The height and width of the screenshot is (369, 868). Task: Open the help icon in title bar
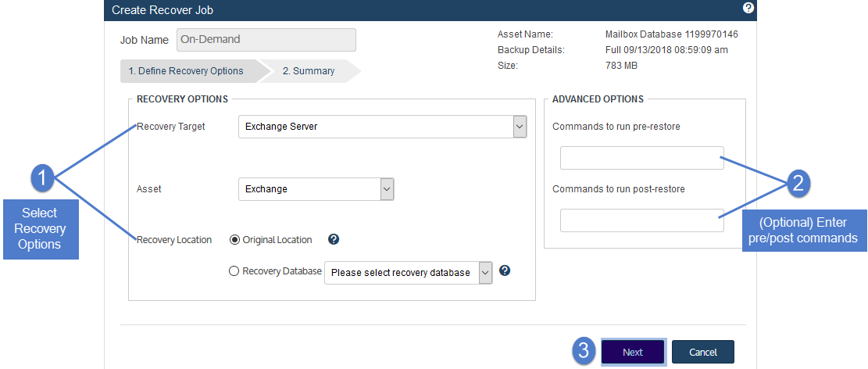click(748, 8)
